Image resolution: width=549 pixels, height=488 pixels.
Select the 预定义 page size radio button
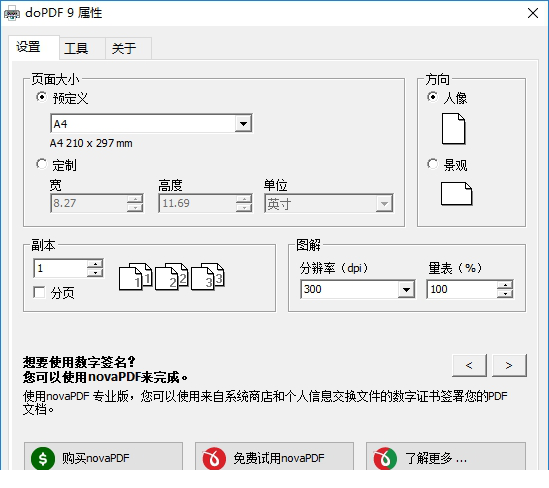pos(41,97)
